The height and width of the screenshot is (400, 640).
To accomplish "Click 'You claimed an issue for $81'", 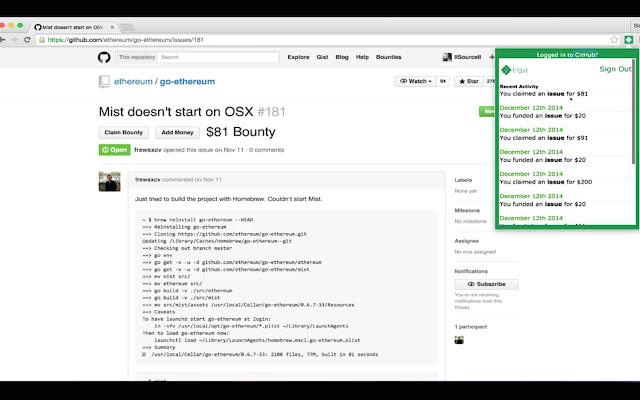I will 544,94.
